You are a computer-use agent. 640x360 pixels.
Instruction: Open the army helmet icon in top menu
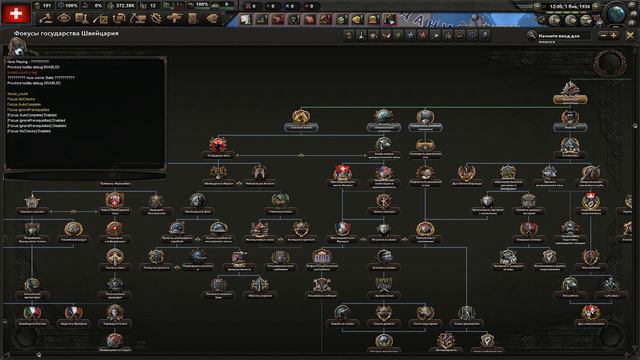[x=212, y=18]
